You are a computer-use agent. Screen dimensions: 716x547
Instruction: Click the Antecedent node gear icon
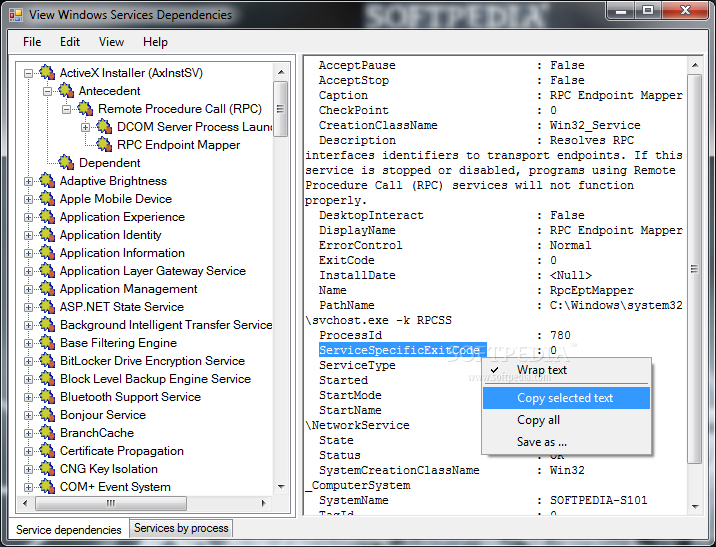(66, 90)
